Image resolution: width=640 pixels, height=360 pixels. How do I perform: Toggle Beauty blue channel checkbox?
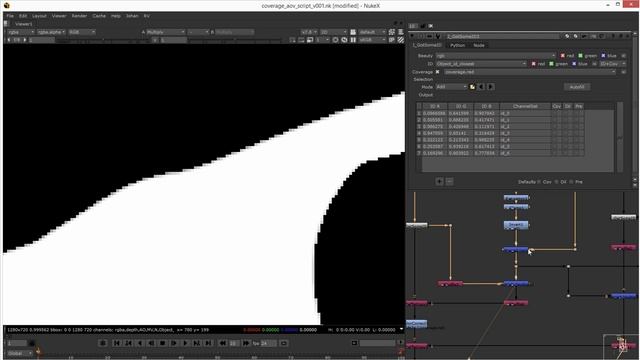coord(603,56)
